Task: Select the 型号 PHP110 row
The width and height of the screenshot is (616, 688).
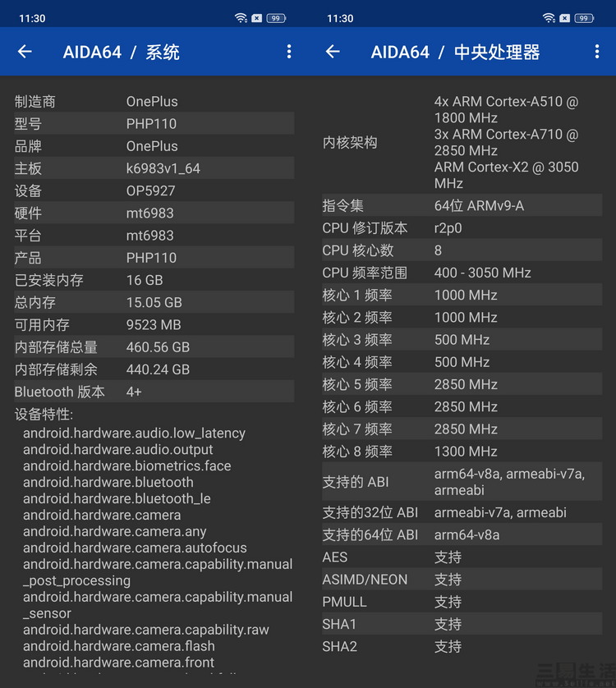Action: pos(154,124)
